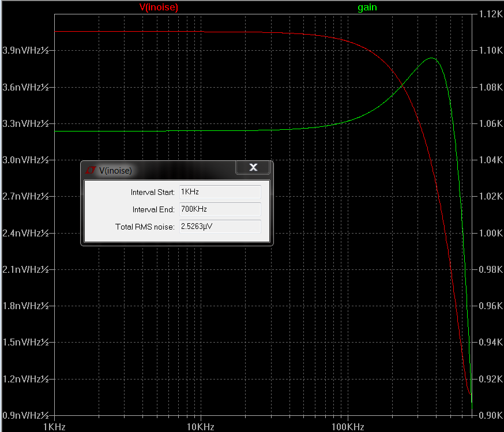Click the 3.0nV/Hz½ left axis label

pyautogui.click(x=25, y=160)
